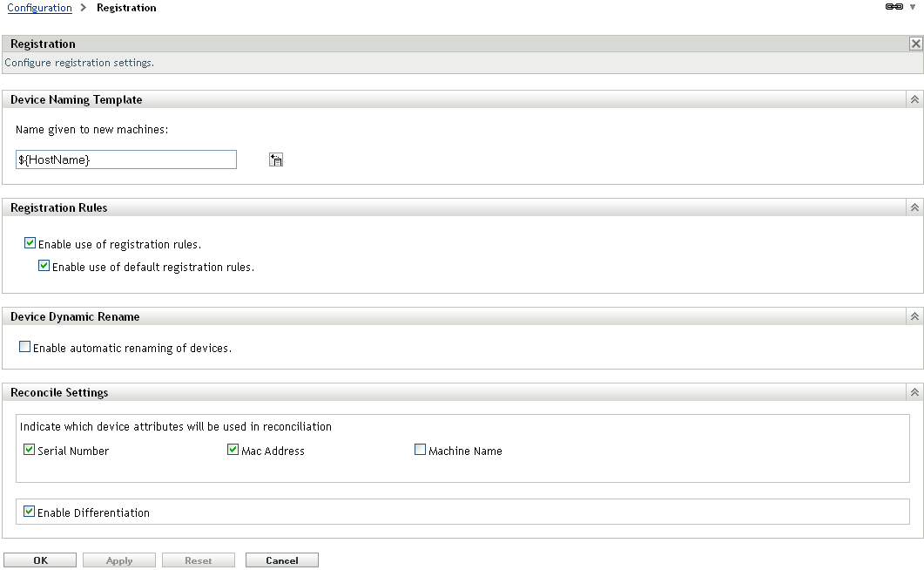Collapse the Reconcile Settings section
This screenshot has width=924, height=570.
914,391
